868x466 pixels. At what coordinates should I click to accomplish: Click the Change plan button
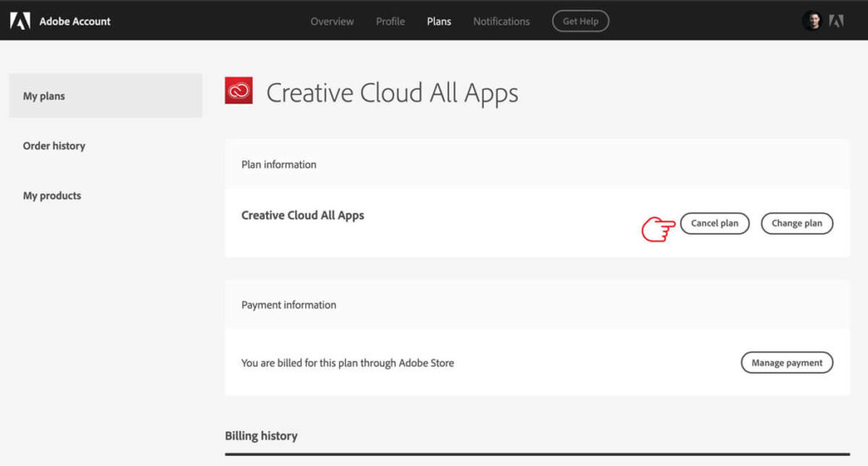(797, 223)
